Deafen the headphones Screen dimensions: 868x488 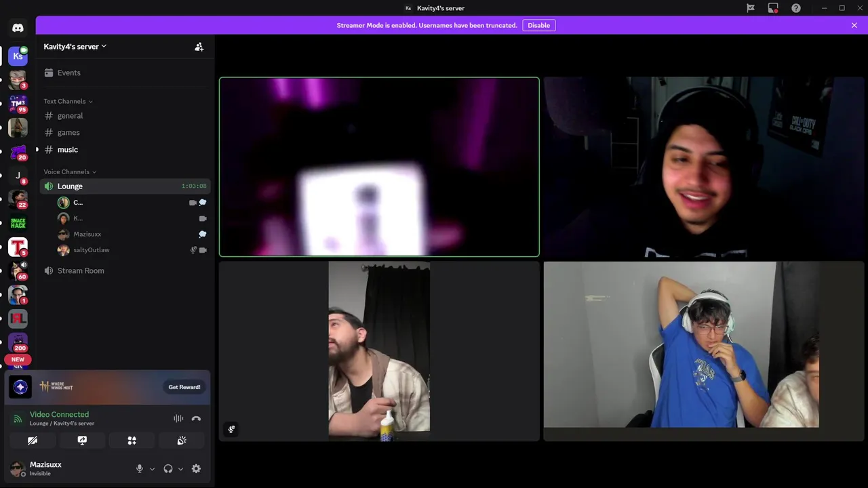(x=168, y=469)
